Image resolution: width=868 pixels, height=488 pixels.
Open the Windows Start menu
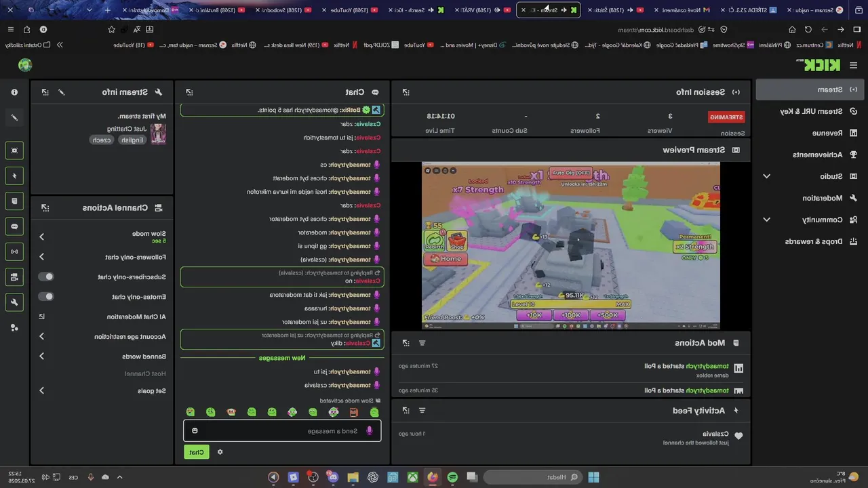point(593,477)
